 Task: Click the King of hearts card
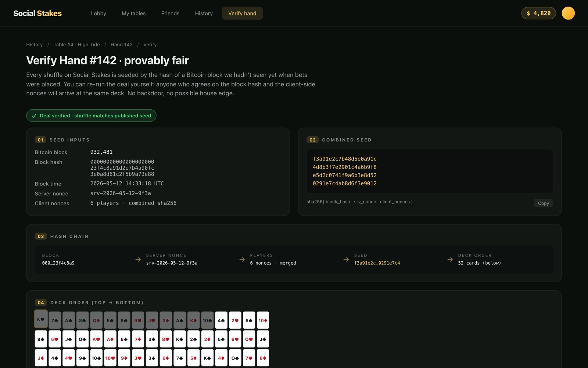click(x=41, y=319)
